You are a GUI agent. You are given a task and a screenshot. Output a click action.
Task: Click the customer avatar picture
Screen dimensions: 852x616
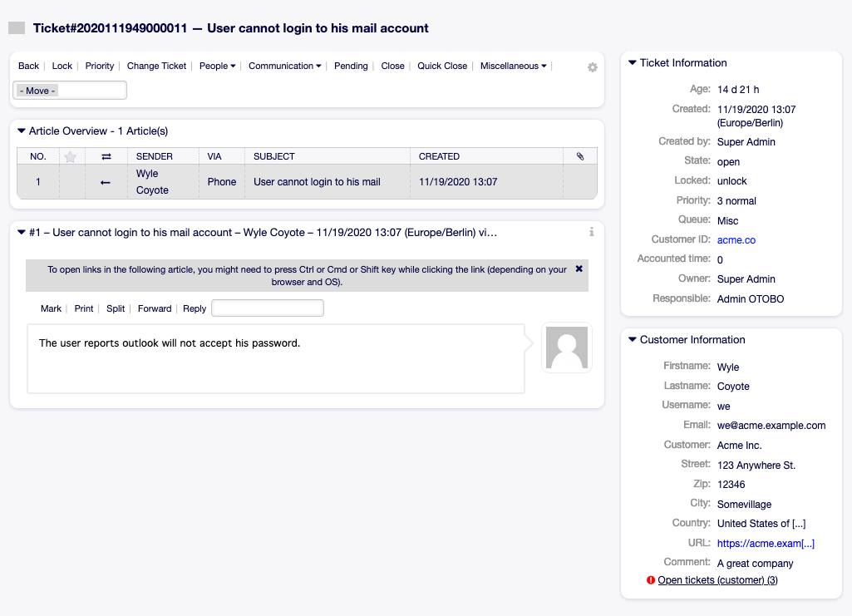point(566,347)
